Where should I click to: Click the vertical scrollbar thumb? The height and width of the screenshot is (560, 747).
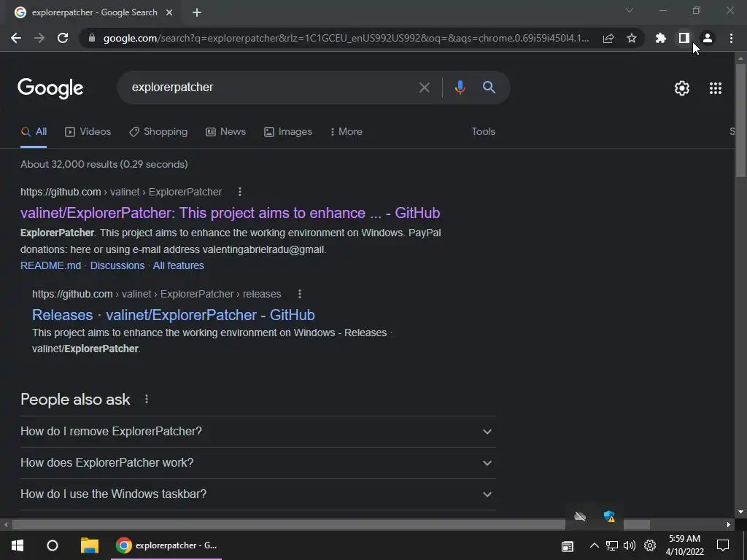point(740,120)
